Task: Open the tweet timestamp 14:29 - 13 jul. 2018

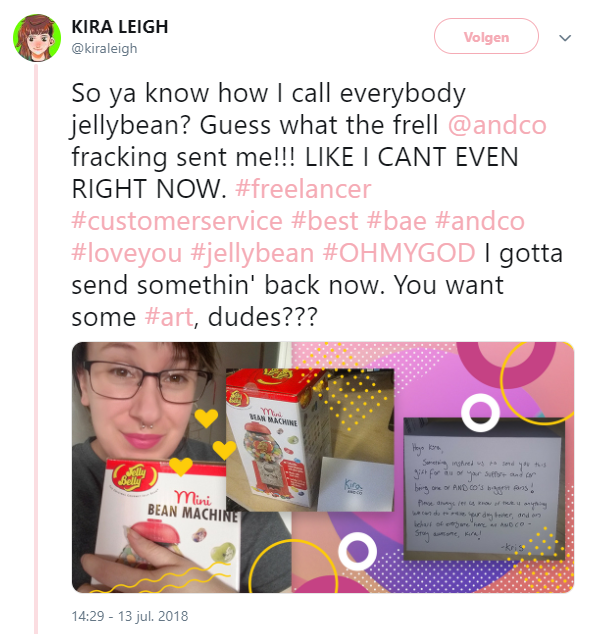Action: pyautogui.click(x=130, y=616)
